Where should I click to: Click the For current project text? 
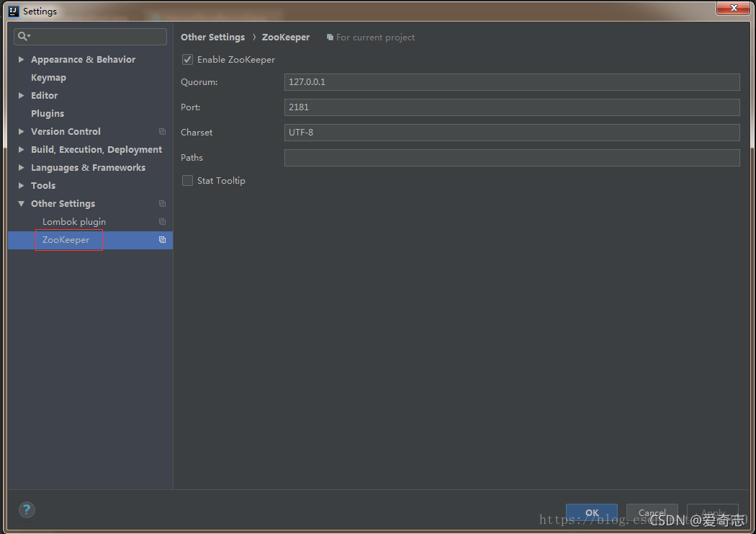376,37
